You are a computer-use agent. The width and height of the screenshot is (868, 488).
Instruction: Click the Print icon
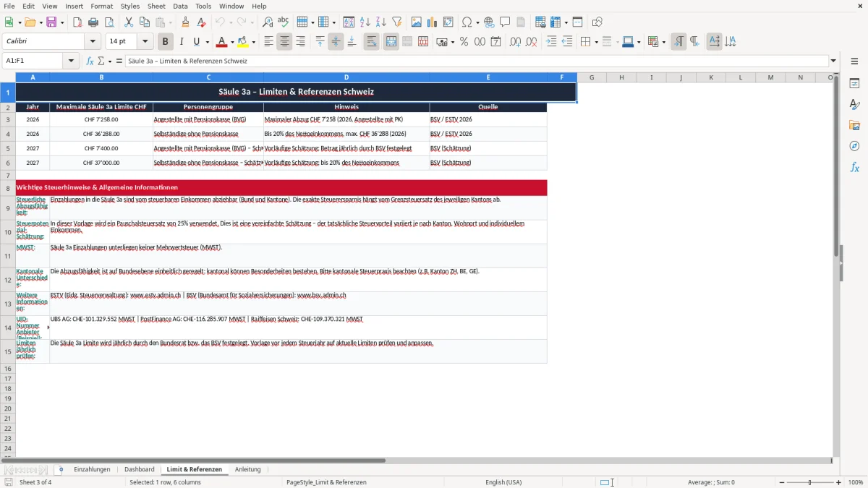(x=93, y=22)
